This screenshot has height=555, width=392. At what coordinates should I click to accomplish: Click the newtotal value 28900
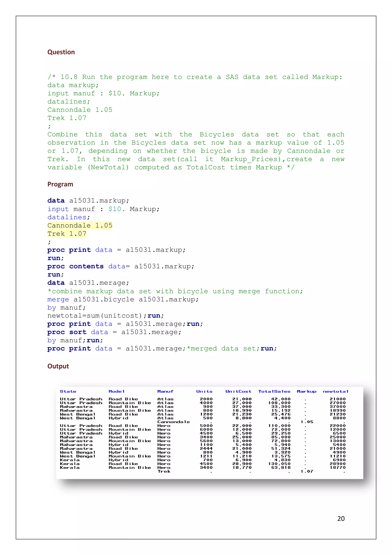click(338, 464)
